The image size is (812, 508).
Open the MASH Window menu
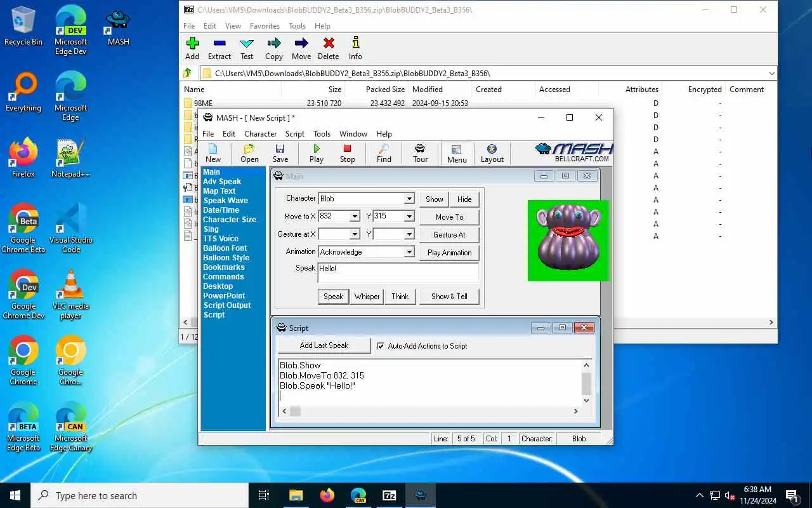coord(353,134)
